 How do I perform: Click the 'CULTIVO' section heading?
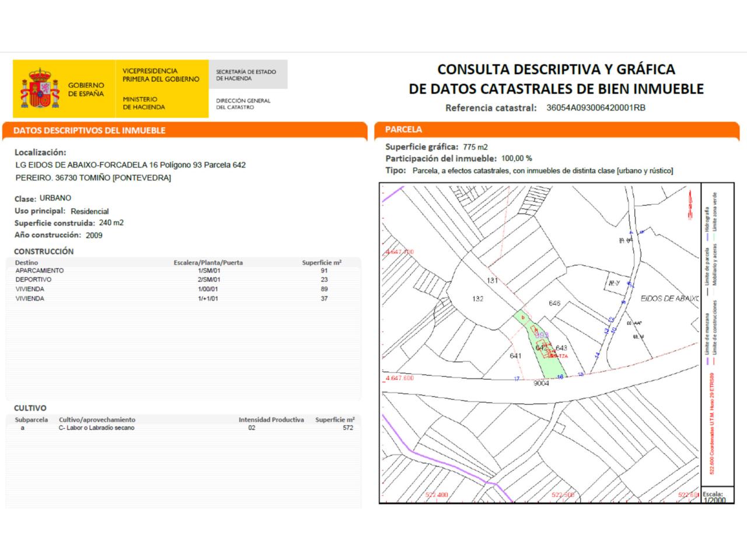30,408
